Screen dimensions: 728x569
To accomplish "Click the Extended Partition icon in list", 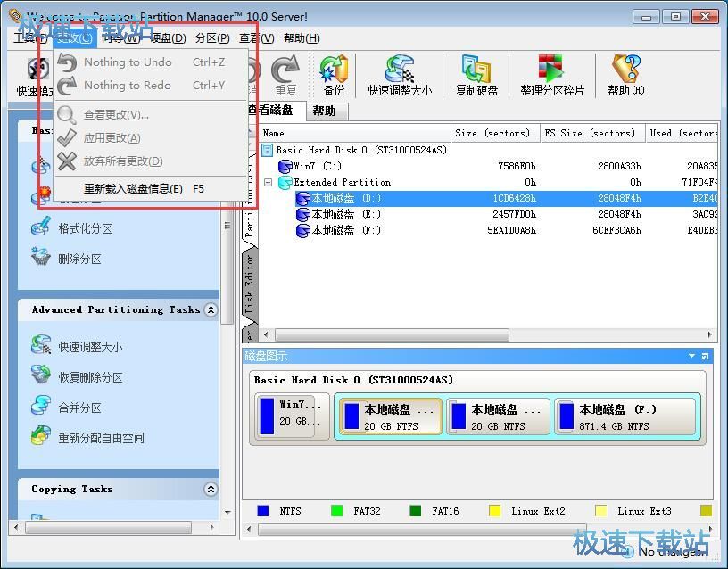I will tap(285, 183).
